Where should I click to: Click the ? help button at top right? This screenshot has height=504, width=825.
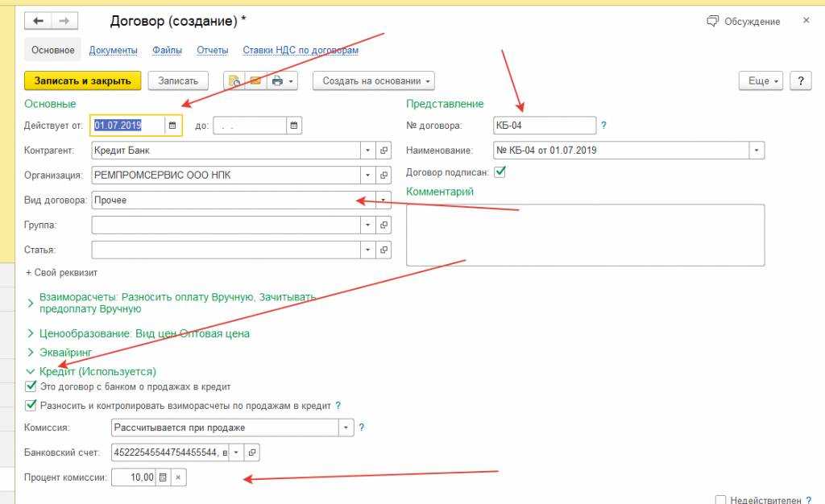800,81
